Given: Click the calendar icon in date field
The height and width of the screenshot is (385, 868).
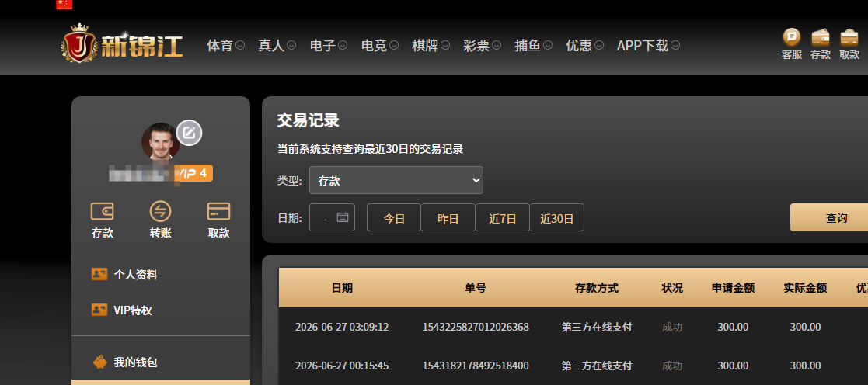Looking at the screenshot, I should [x=343, y=217].
